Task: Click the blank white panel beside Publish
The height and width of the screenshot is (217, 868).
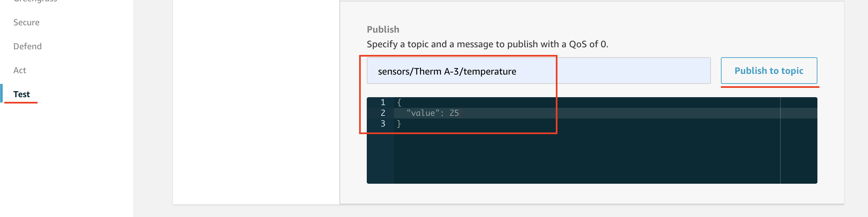Action: pyautogui.click(x=256, y=101)
